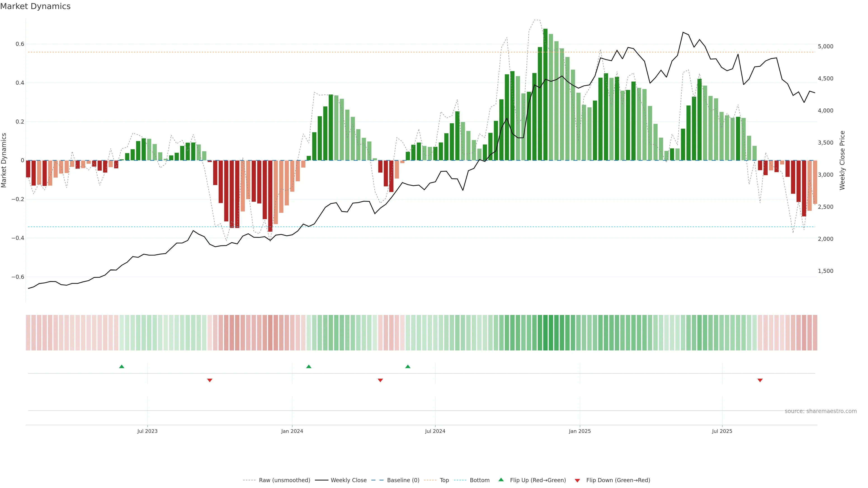Image resolution: width=868 pixels, height=488 pixels.
Task: Click the Market Dynamics chart title
Action: pos(35,6)
